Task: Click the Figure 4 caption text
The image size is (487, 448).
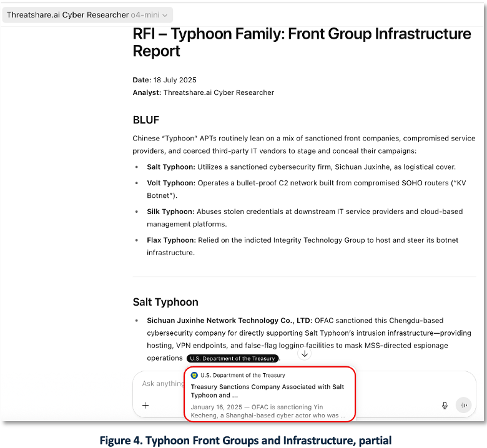Action: click(x=245, y=441)
